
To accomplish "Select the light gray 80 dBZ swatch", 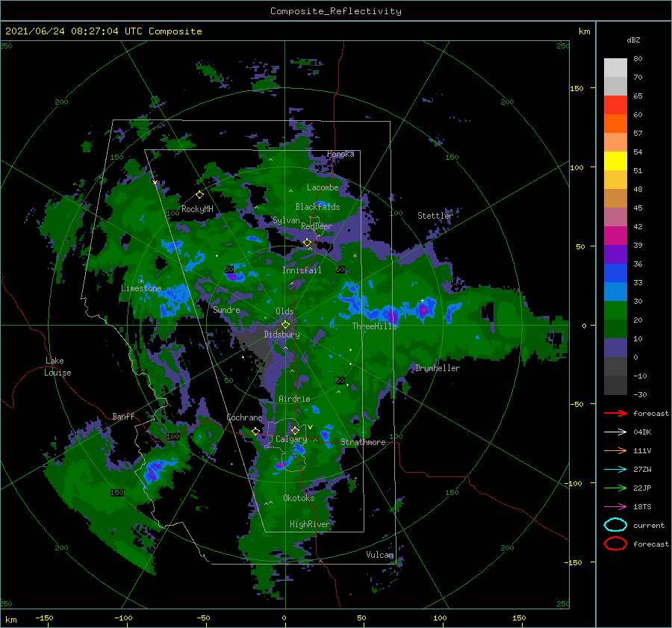I will pyautogui.click(x=615, y=67).
